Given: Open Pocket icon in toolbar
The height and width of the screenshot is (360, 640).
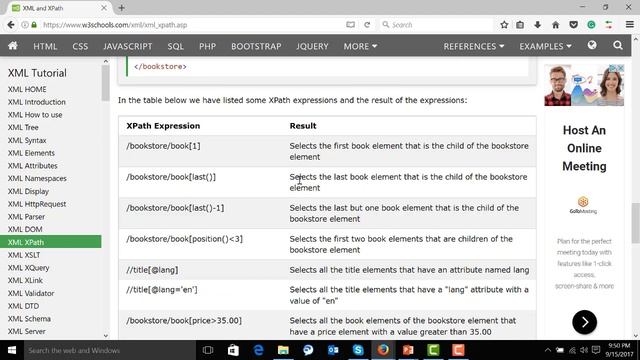Looking at the screenshot, I should pos(573,25).
